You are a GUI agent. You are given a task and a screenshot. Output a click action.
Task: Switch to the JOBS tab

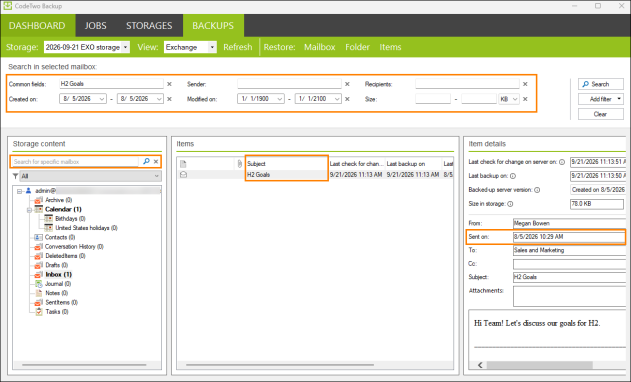click(95, 26)
